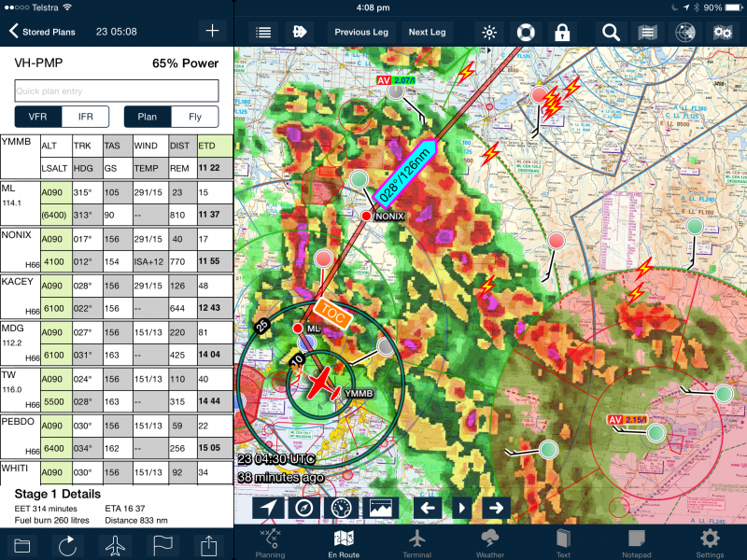Select the PEBDO waypoint row

(117, 437)
